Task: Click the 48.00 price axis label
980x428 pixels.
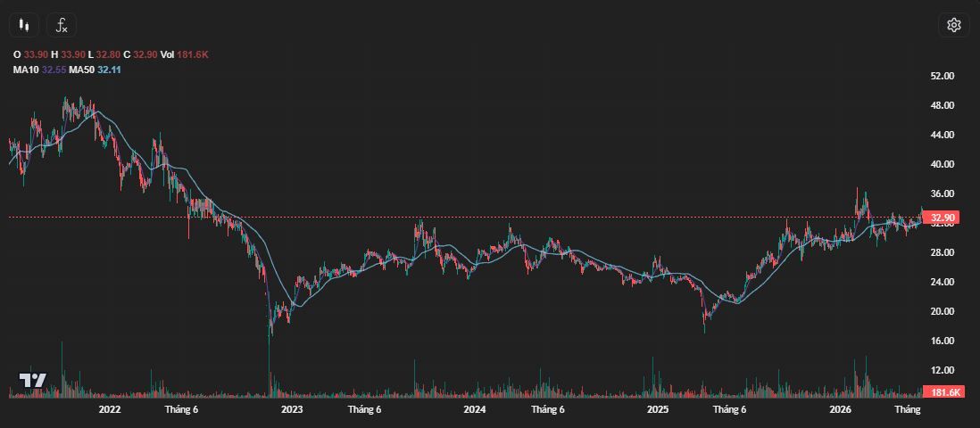Action: [x=943, y=105]
